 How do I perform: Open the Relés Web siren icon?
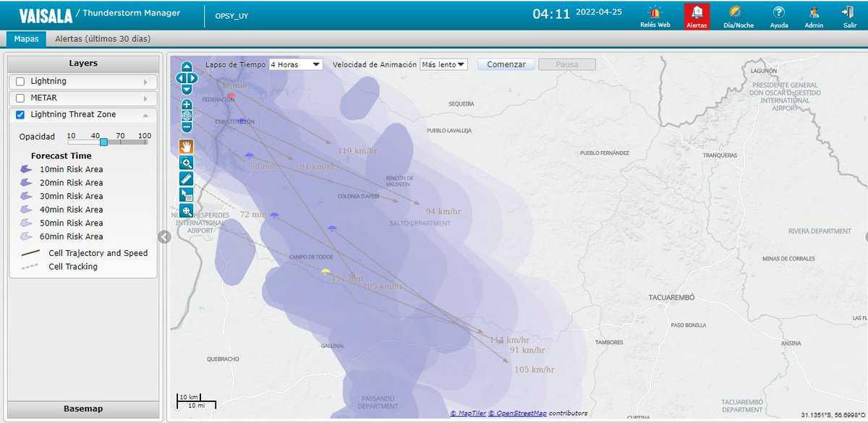pyautogui.click(x=655, y=12)
